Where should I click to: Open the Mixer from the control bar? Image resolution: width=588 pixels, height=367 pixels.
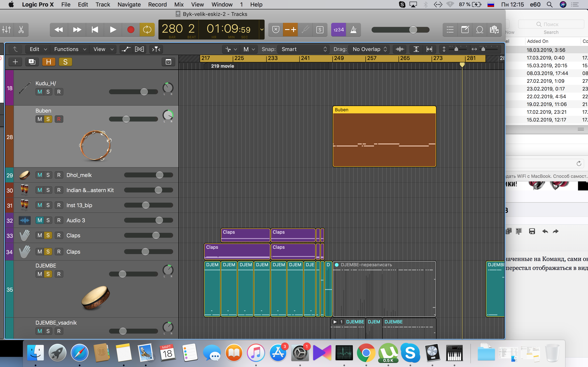pyautogui.click(x=7, y=30)
